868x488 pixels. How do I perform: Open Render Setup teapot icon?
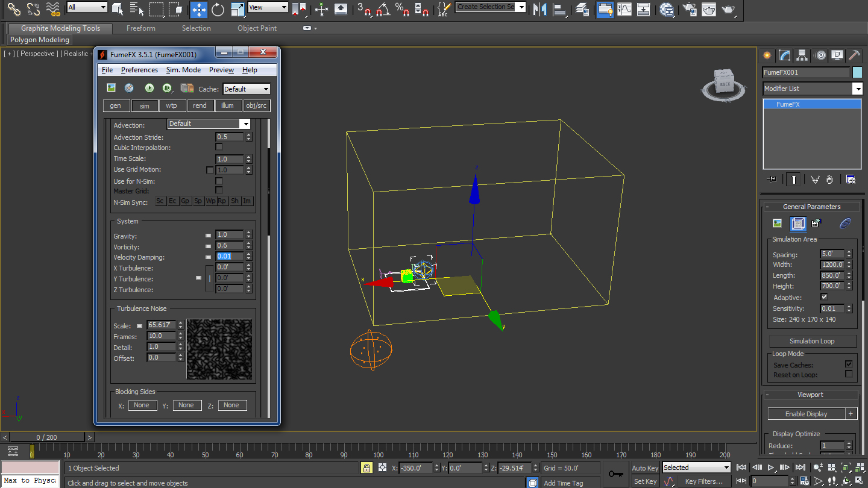coord(690,9)
